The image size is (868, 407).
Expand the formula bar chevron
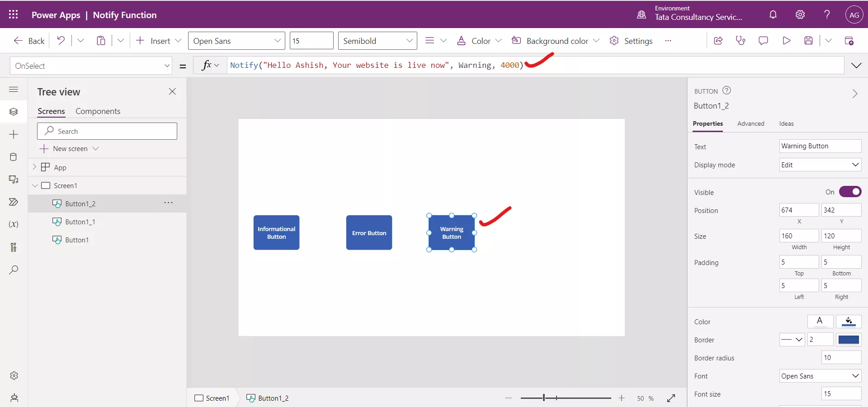coord(856,66)
